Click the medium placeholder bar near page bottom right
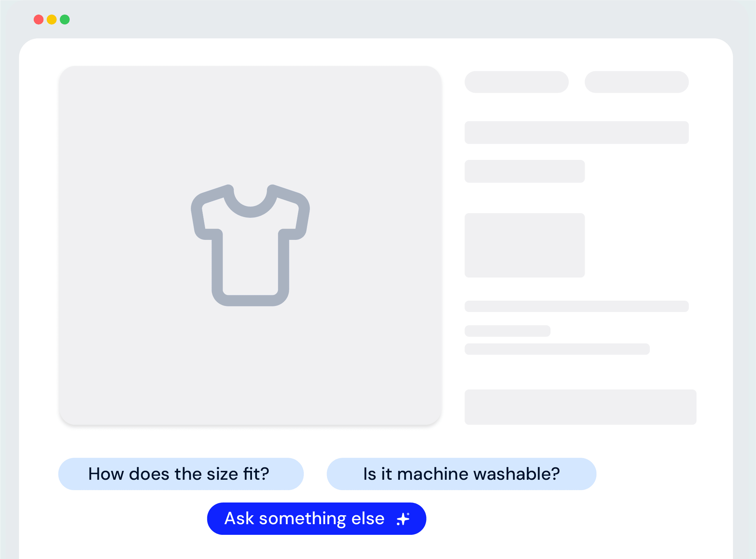The image size is (756, 559). click(558, 350)
